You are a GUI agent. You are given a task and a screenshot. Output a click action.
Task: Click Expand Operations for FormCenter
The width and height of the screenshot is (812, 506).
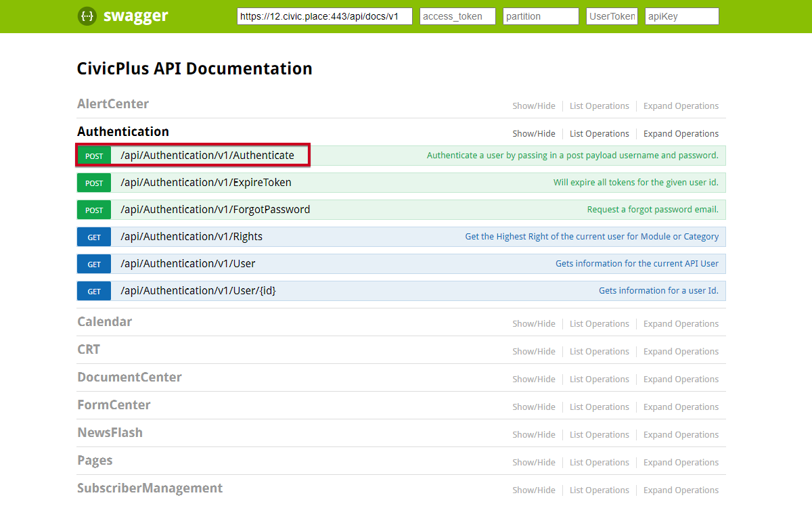tap(681, 407)
